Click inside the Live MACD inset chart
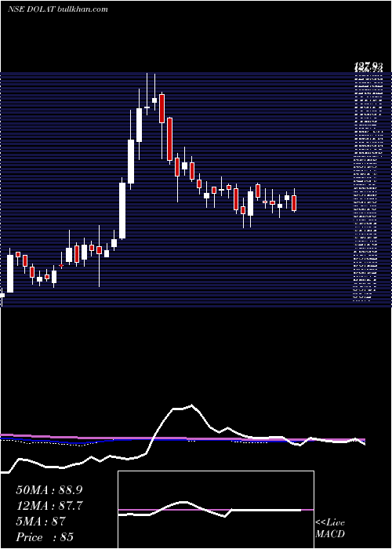The width and height of the screenshot is (392, 549). [216, 510]
